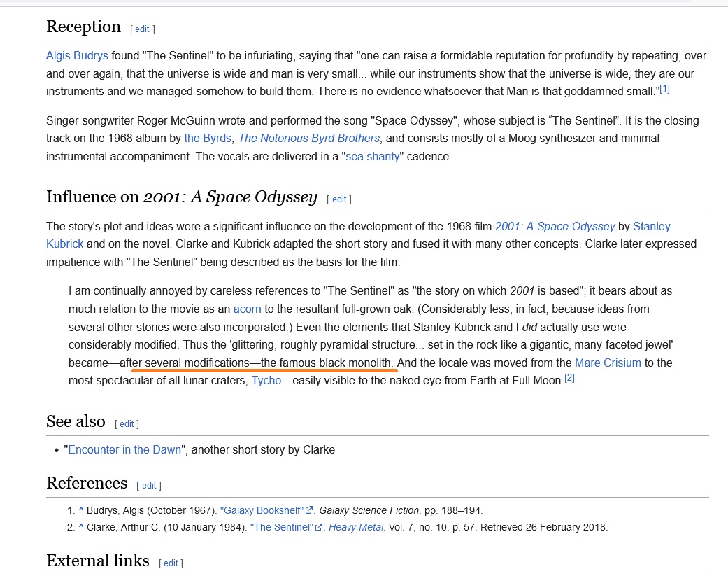Viewport: 728px width, 576px height.
Task: Open 2001: A Space Odyssey film link
Action: 555,227
